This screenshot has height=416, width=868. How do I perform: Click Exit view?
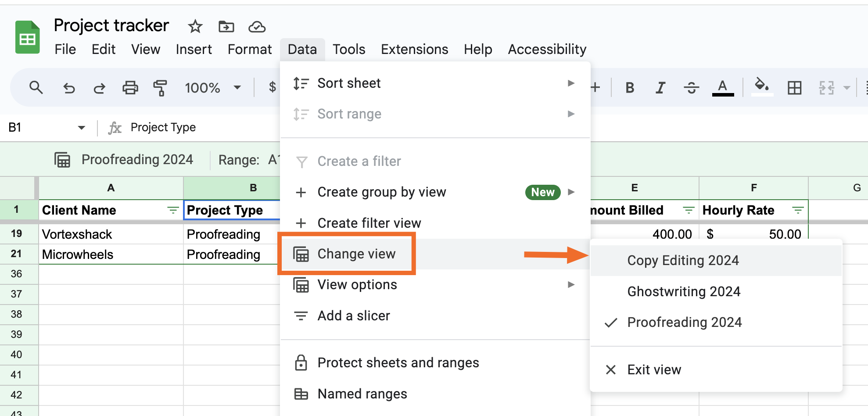(x=716, y=370)
